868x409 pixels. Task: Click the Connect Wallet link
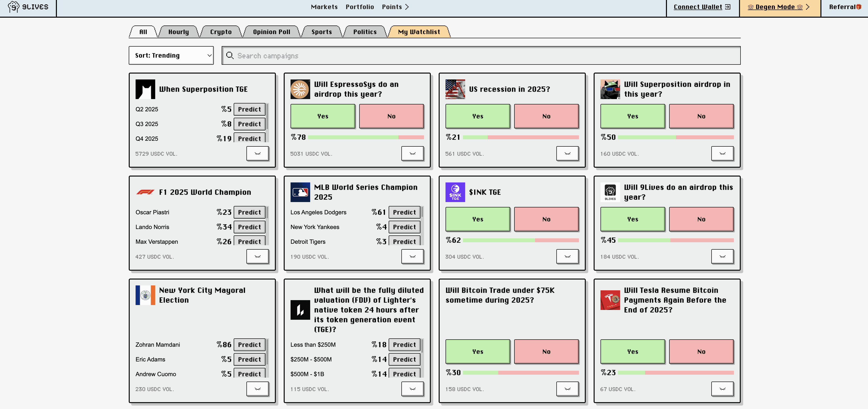coord(698,7)
